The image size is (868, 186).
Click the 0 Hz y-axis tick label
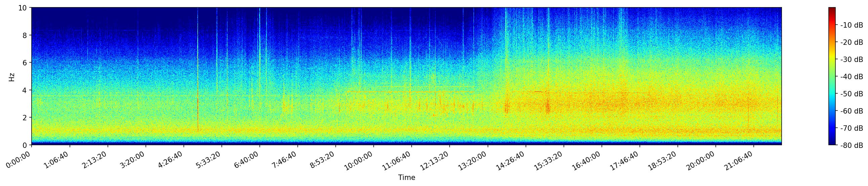click(25, 145)
